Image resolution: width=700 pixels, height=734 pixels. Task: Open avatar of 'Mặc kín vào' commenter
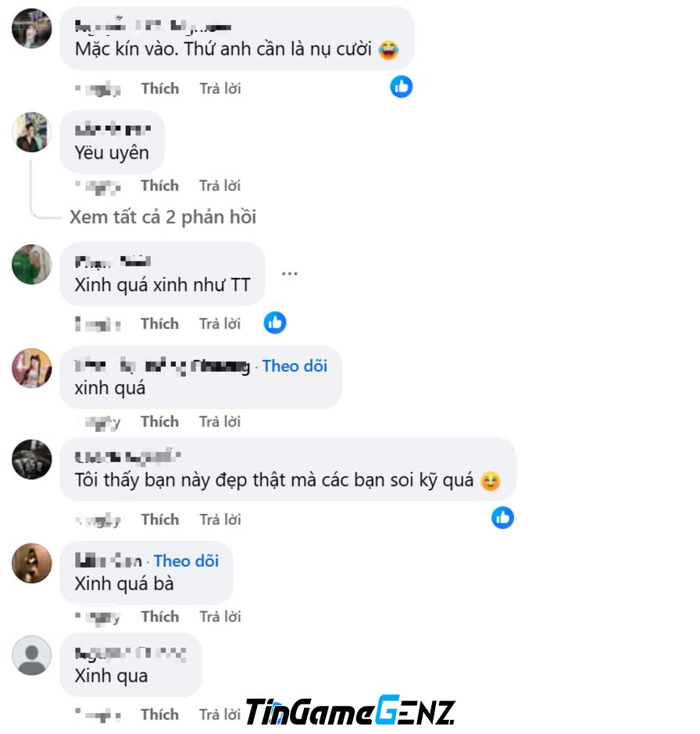pos(32,29)
